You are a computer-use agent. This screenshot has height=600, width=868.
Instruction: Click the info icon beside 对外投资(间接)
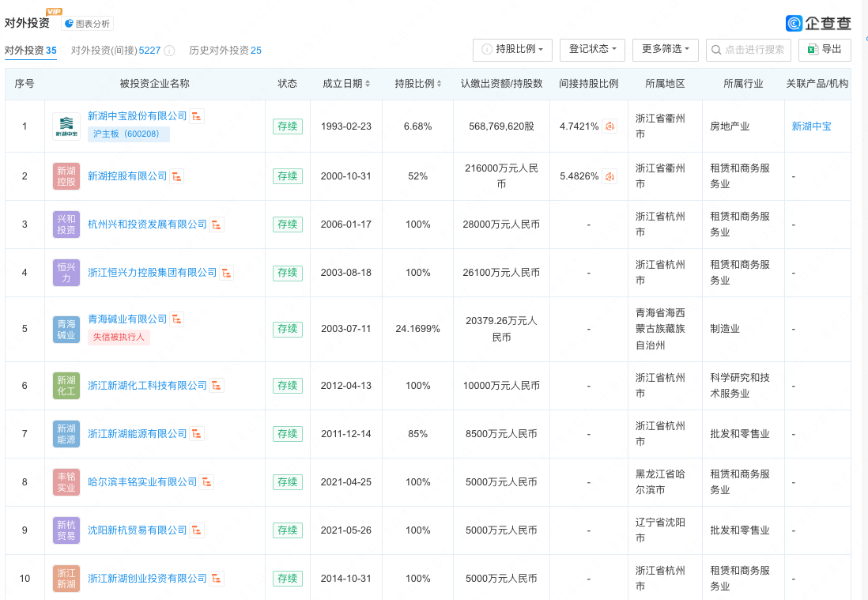[169, 51]
